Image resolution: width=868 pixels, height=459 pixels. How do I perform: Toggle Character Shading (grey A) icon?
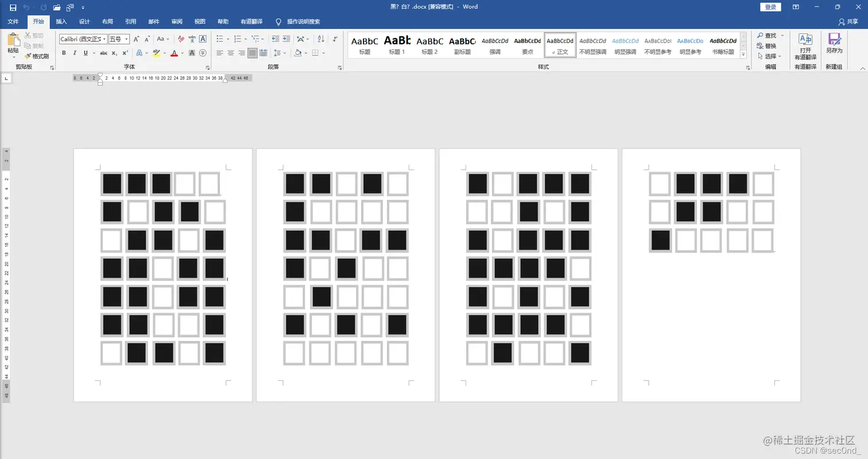192,53
